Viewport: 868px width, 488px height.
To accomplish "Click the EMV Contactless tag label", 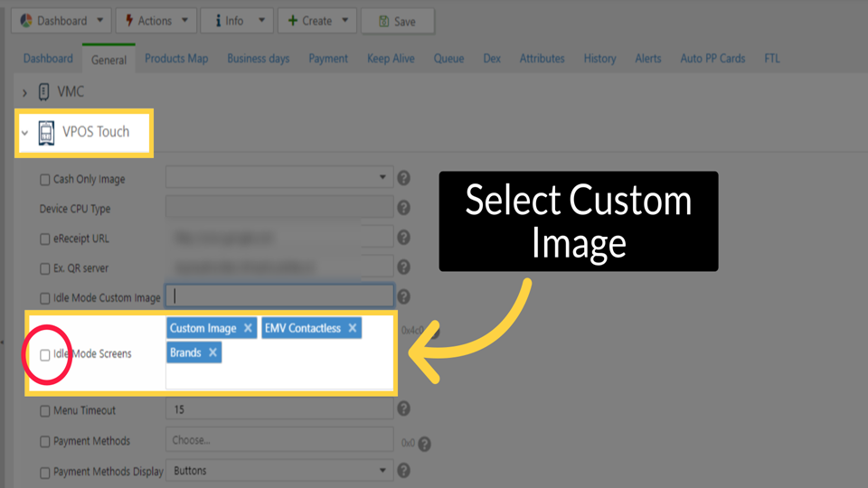I will click(303, 328).
